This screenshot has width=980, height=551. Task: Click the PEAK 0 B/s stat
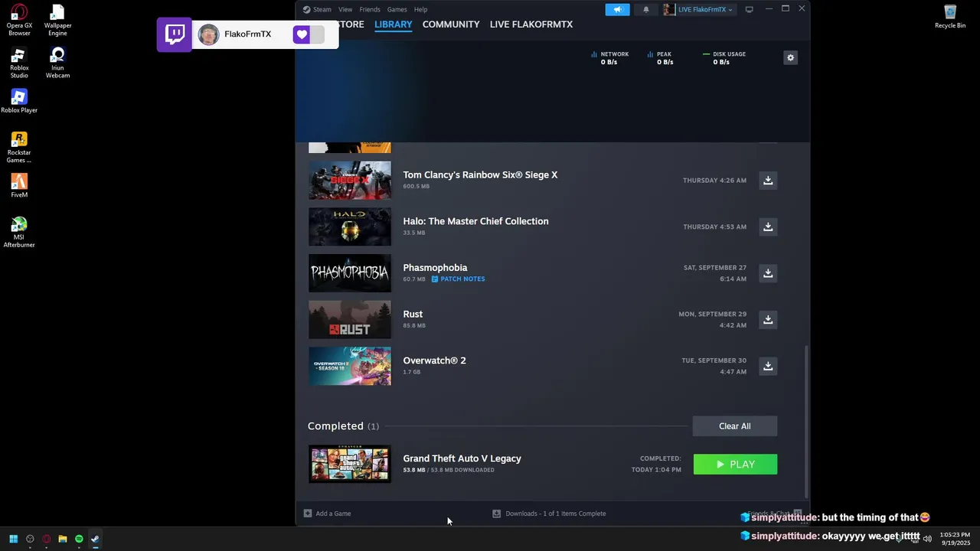[660, 58]
